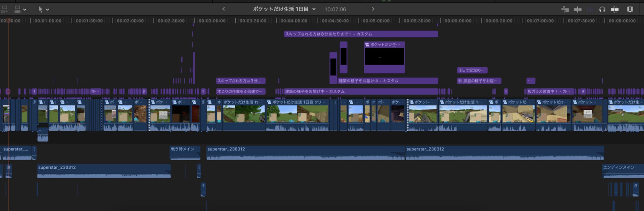Open clip appearance filmstrip options
Image resolution: width=644 pixels, height=211 pixels.
(630, 10)
